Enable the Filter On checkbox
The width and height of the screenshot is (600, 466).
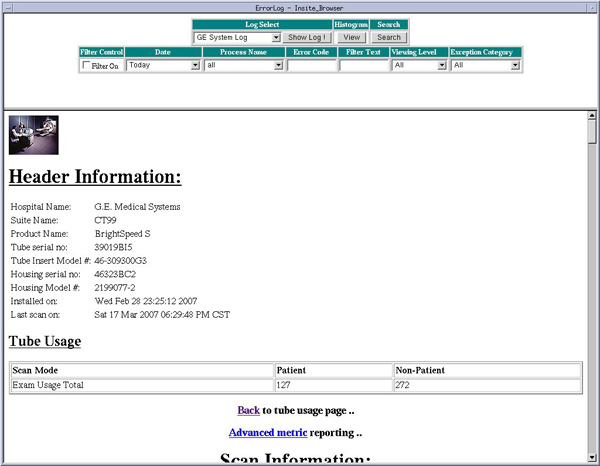pyautogui.click(x=86, y=65)
